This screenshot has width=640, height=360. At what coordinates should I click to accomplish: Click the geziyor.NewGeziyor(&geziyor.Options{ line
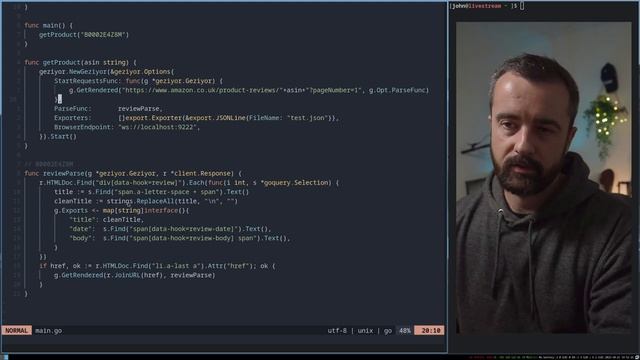[107, 71]
